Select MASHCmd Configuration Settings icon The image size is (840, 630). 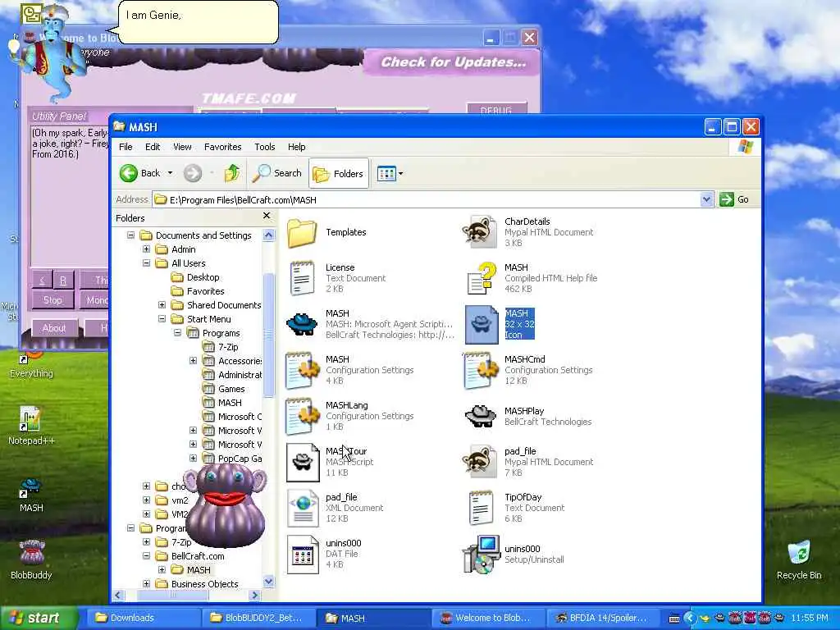[480, 370]
